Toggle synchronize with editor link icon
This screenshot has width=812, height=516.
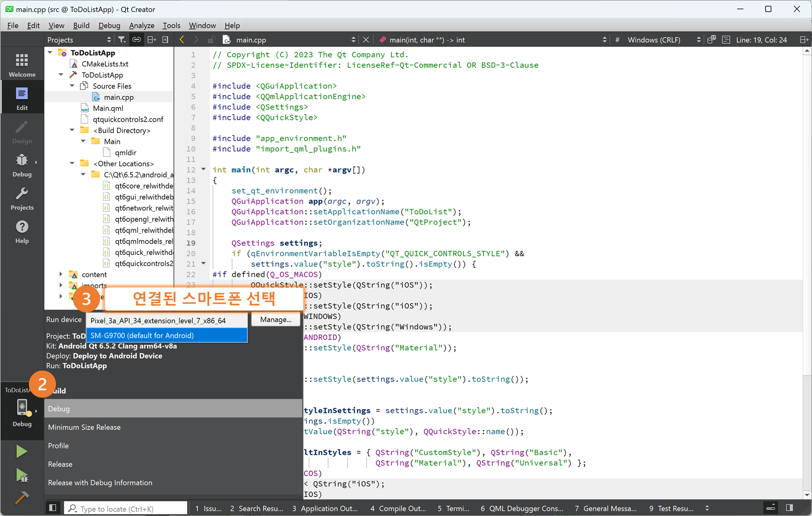click(137, 40)
